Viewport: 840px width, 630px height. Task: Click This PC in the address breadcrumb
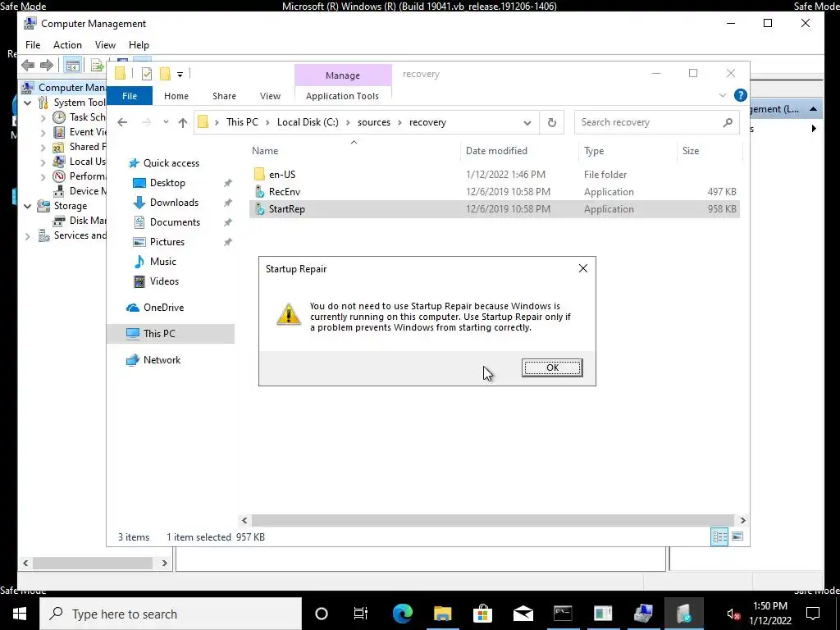click(x=242, y=122)
